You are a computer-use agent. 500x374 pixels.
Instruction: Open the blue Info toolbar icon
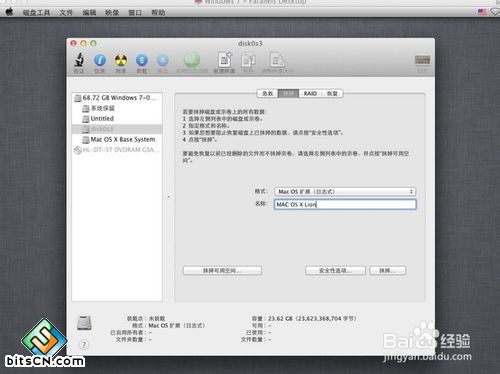point(100,60)
